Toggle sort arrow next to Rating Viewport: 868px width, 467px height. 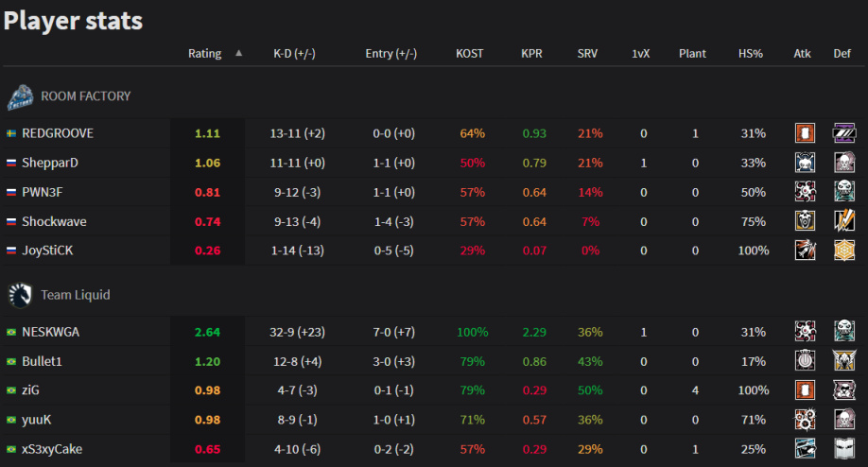click(239, 54)
